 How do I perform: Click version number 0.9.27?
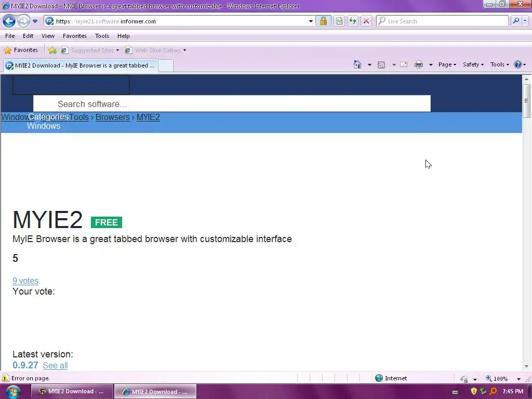pyautogui.click(x=25, y=365)
